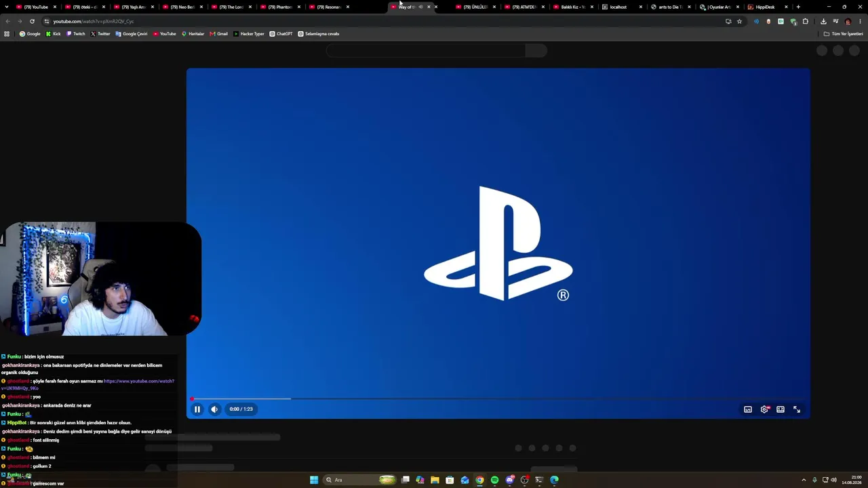The height and width of the screenshot is (488, 868).
Task: Switch the player to theater mode
Action: 781,409
